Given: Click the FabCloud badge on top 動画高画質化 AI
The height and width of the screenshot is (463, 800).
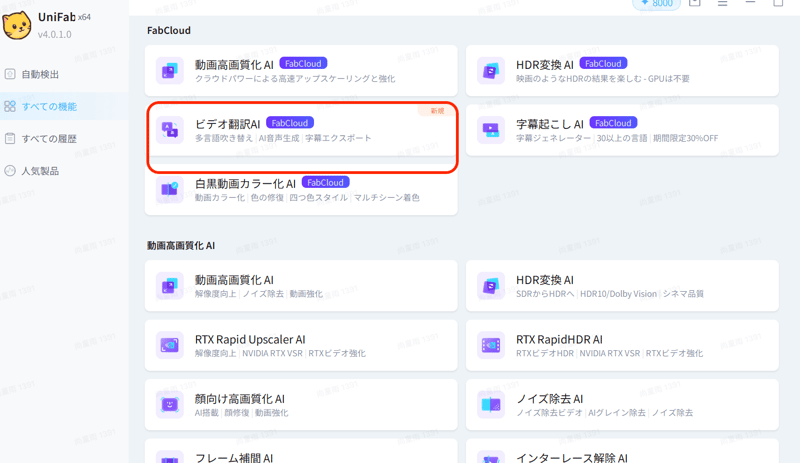Looking at the screenshot, I should tap(303, 63).
